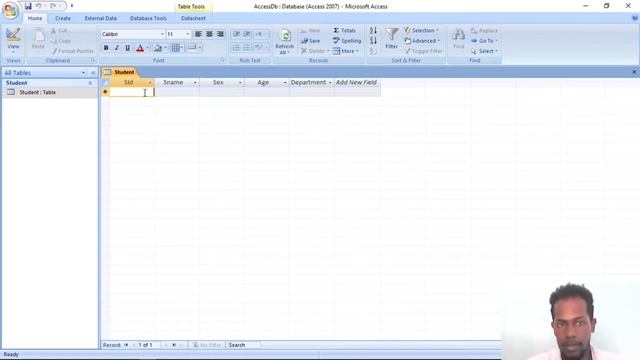Sort ascending A to Z
The height and width of the screenshot is (360, 640).
[x=373, y=31]
